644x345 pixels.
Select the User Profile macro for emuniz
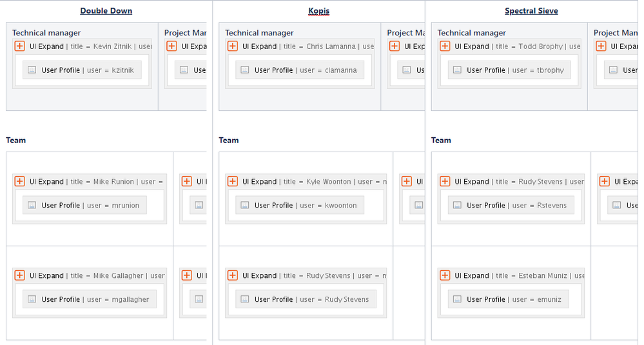click(x=509, y=299)
